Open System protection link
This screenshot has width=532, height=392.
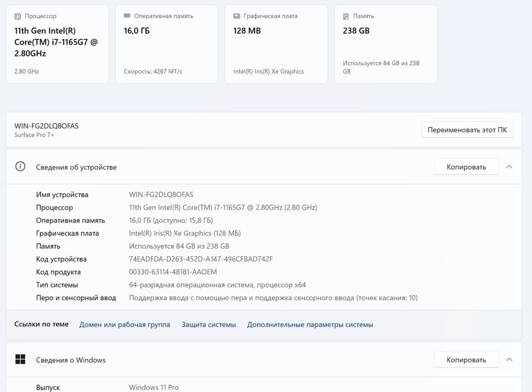coord(209,325)
